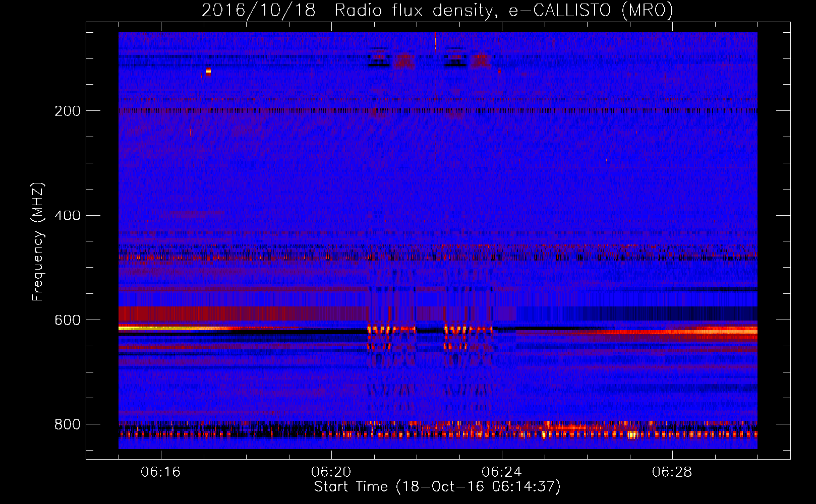Screen dimensions: 816x504
Task: Select the "Frequency (MHZ)" axis label
Action: click(x=38, y=241)
